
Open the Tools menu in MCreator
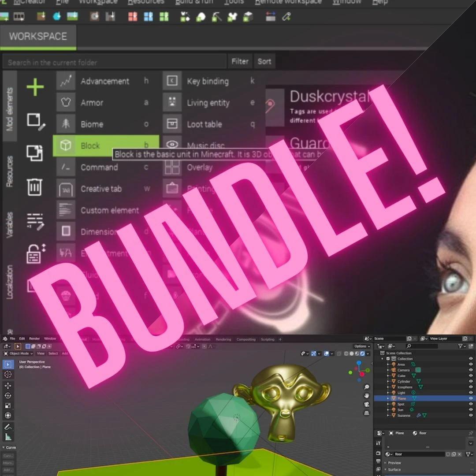[234, 2]
